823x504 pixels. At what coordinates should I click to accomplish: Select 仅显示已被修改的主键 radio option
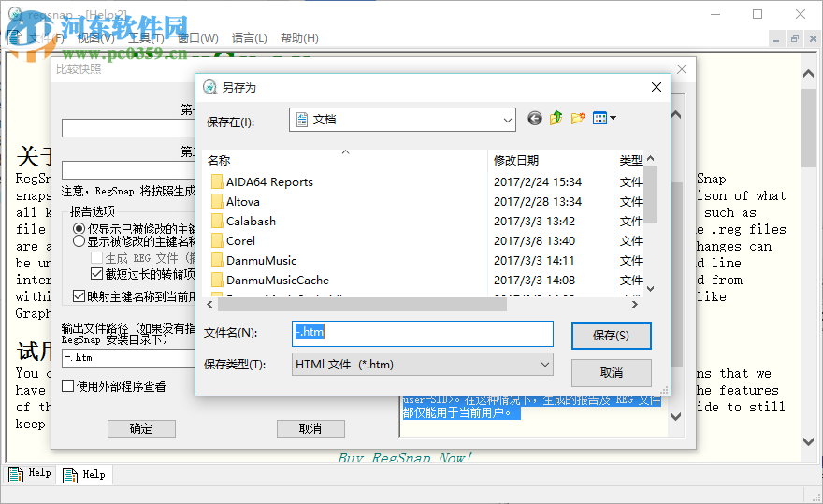pos(79,228)
